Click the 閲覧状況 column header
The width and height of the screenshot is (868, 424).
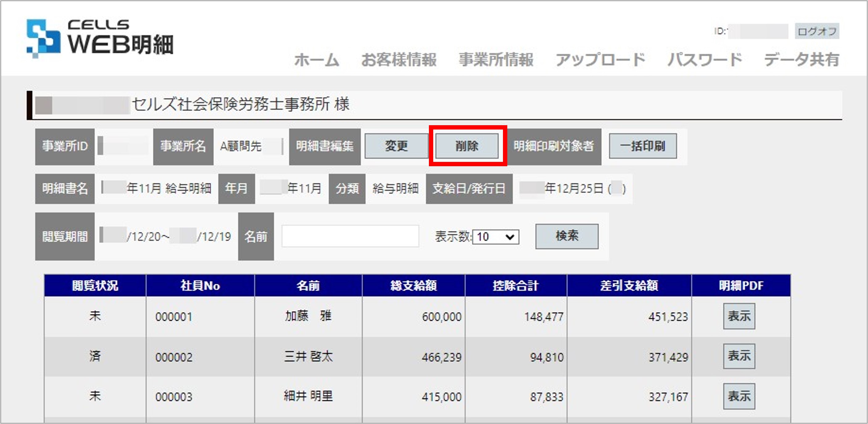(95, 286)
